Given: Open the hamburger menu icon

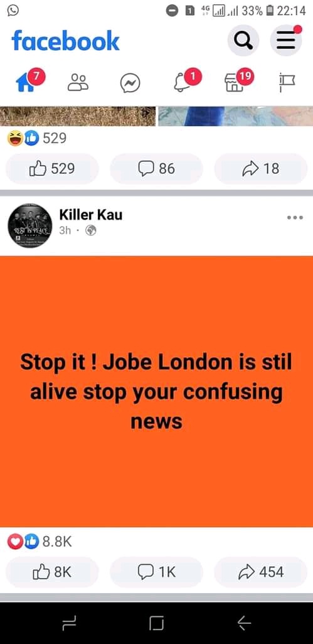Looking at the screenshot, I should [x=286, y=40].
